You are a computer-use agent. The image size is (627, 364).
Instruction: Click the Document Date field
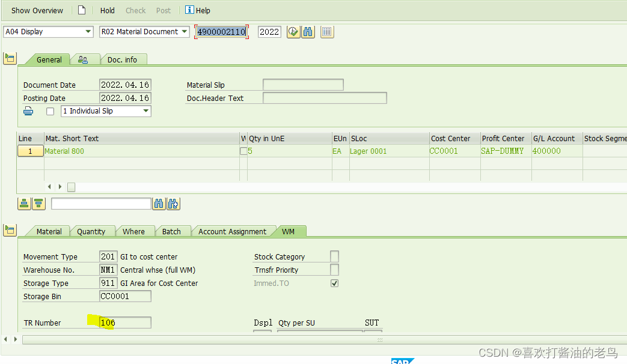[125, 85]
